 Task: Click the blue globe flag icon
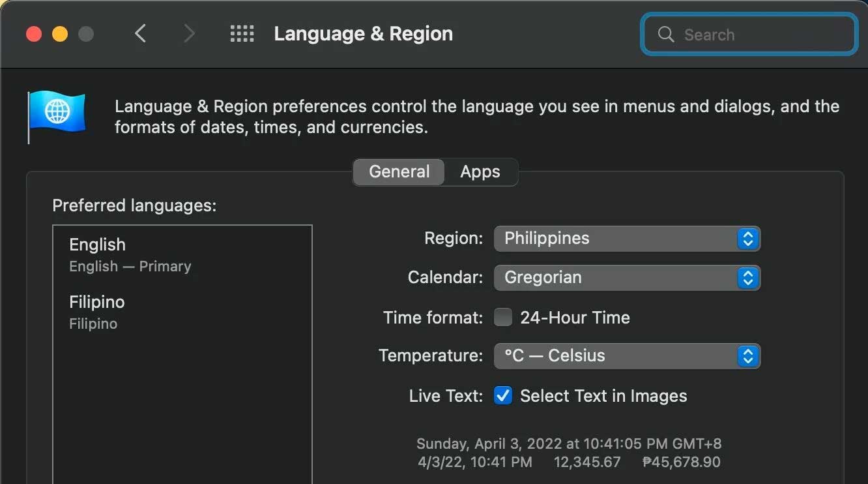[x=57, y=113]
